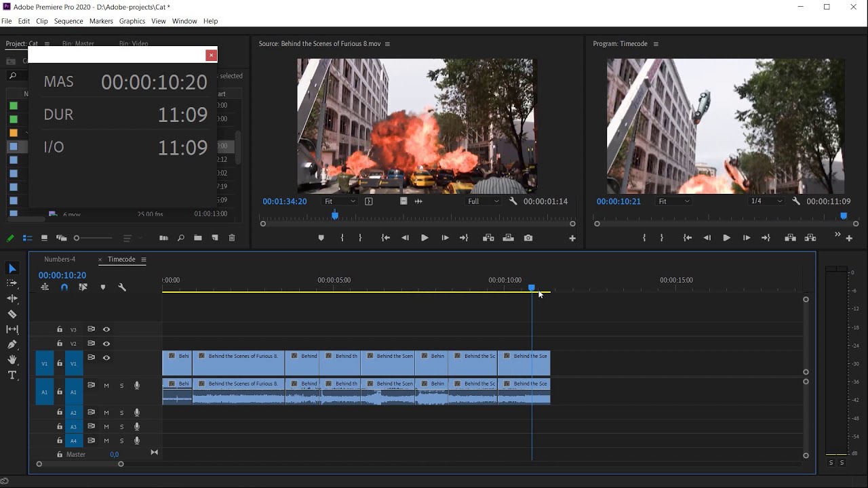Click Overwrite in the Source monitor

point(509,238)
